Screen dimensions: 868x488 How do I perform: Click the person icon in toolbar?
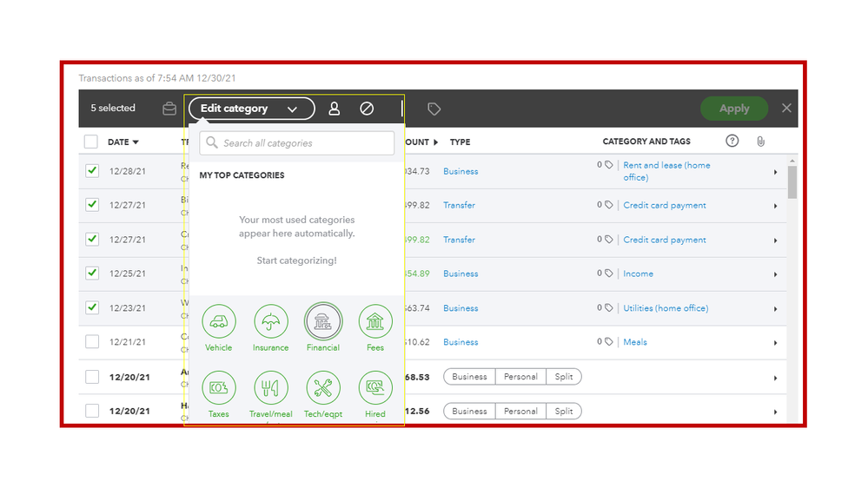coord(334,109)
